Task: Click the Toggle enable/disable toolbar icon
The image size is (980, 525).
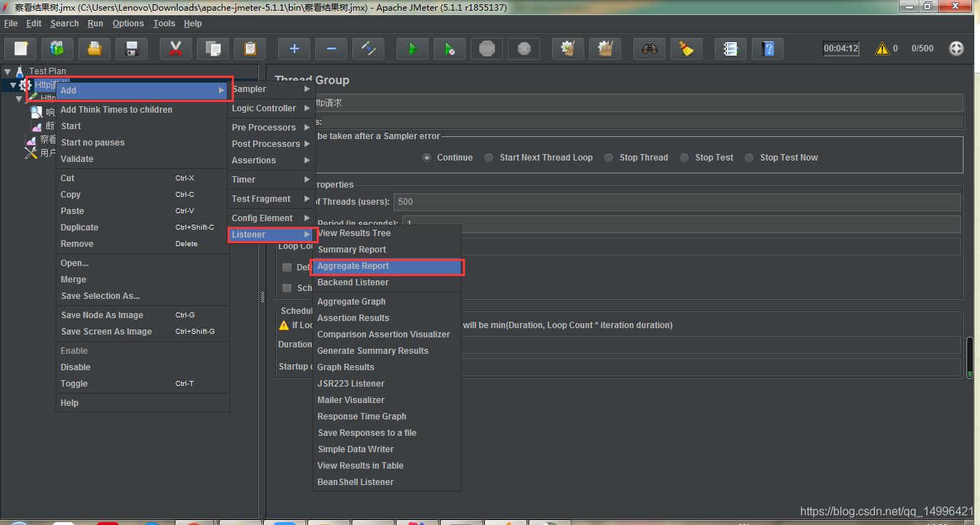Action: pos(368,49)
